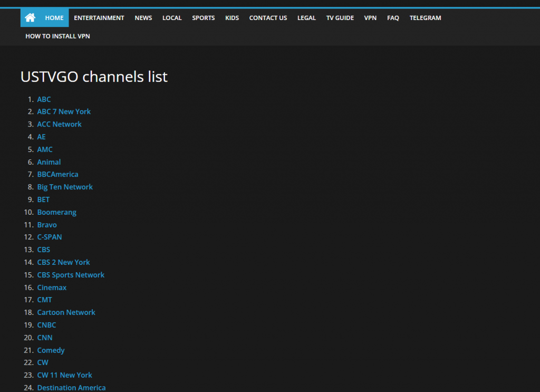Image resolution: width=540 pixels, height=392 pixels.
Task: Open the Comedy channel link
Action: pyautogui.click(x=51, y=350)
